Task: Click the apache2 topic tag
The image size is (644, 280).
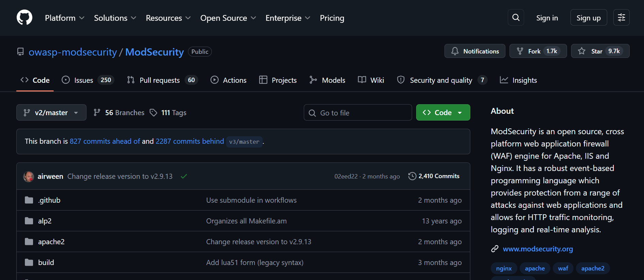Action: click(x=593, y=268)
